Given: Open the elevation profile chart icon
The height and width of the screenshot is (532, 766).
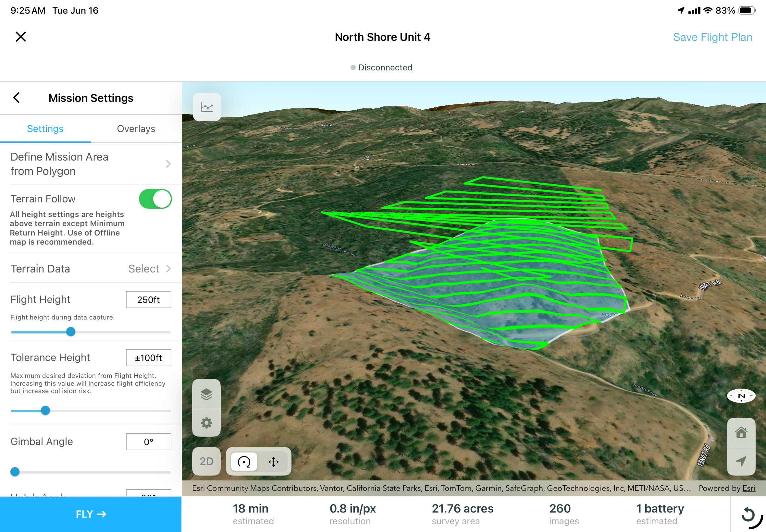Looking at the screenshot, I should (x=207, y=107).
